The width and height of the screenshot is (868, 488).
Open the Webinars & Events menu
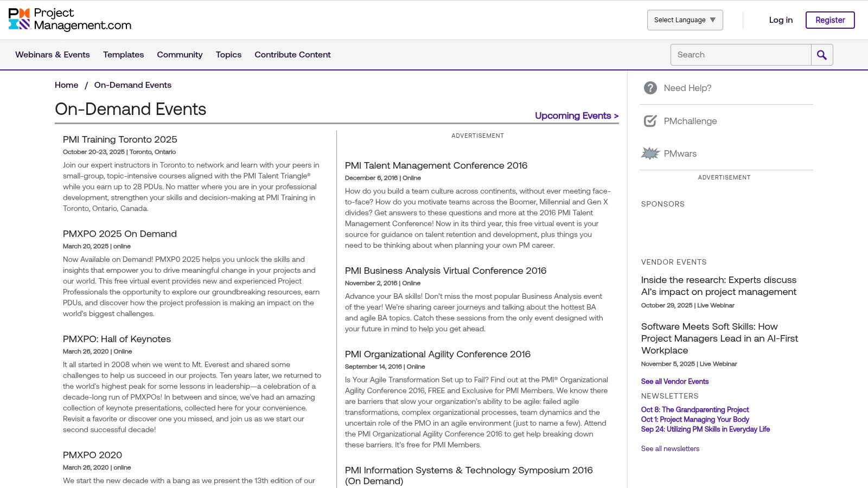52,54
